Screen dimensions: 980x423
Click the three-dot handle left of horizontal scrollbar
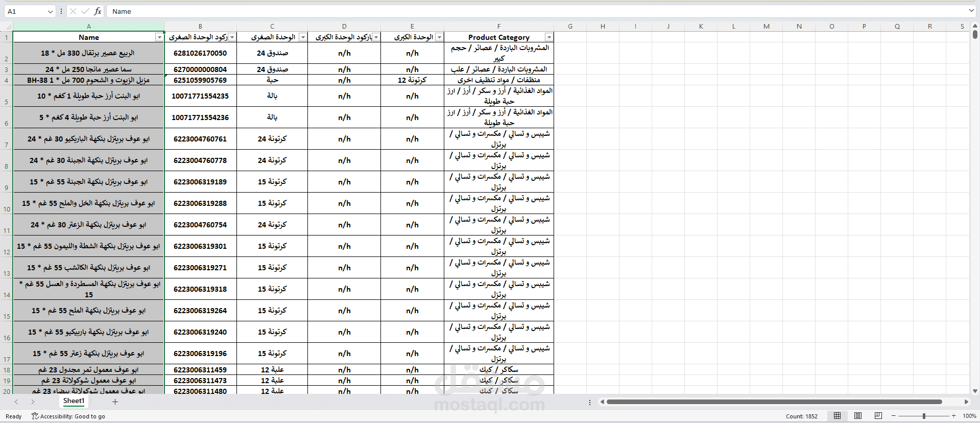tap(590, 402)
